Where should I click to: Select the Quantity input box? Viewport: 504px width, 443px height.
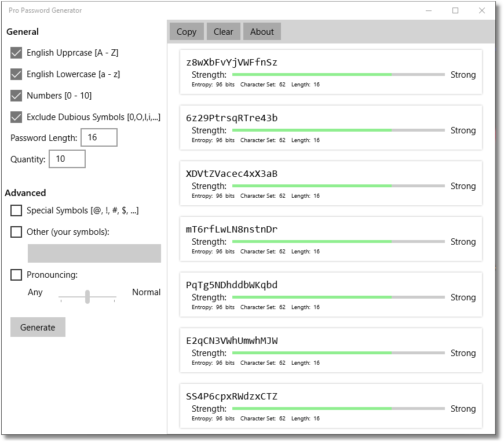pyautogui.click(x=67, y=158)
